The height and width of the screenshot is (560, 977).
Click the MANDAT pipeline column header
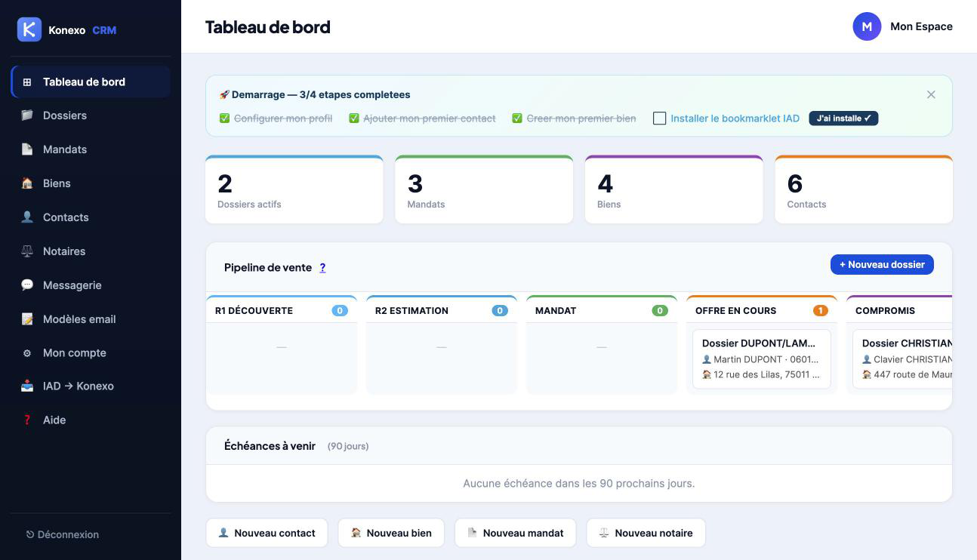pyautogui.click(x=602, y=310)
